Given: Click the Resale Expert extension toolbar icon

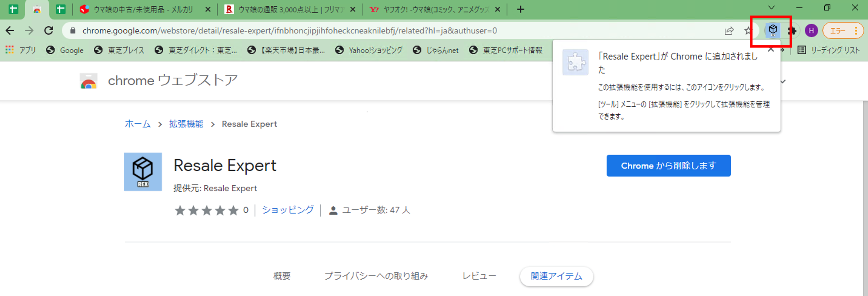Looking at the screenshot, I should [773, 30].
